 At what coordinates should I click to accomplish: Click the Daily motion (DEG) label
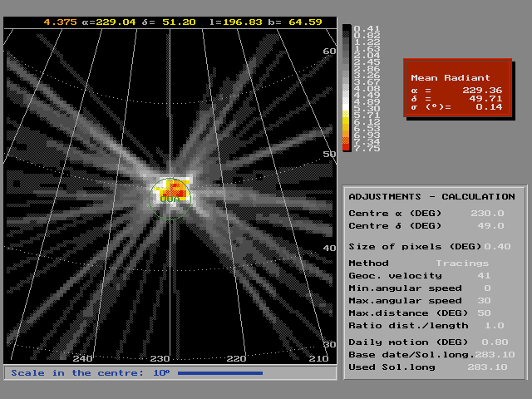[x=408, y=342]
